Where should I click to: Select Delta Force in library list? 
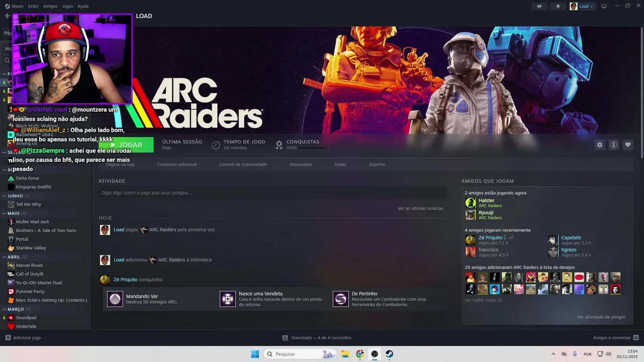pos(27,178)
